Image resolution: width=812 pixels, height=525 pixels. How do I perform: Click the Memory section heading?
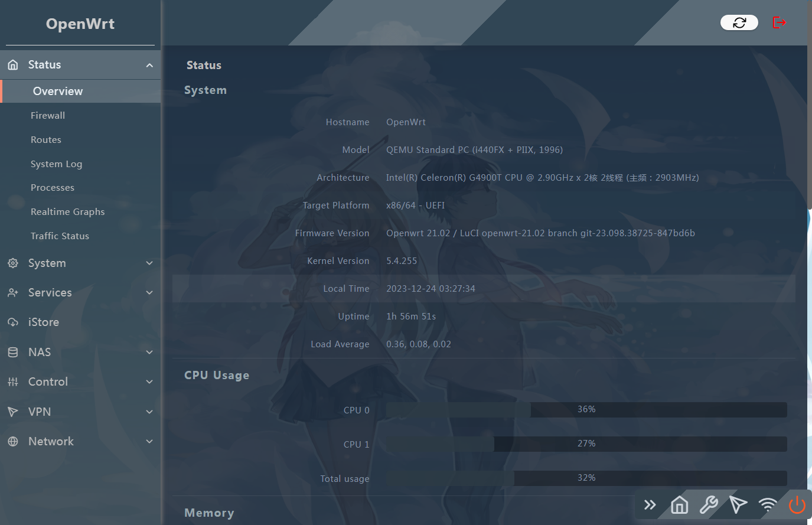pyautogui.click(x=209, y=513)
